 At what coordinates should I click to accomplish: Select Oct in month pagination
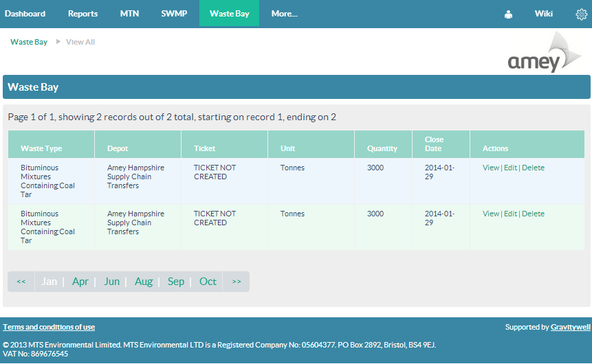208,282
